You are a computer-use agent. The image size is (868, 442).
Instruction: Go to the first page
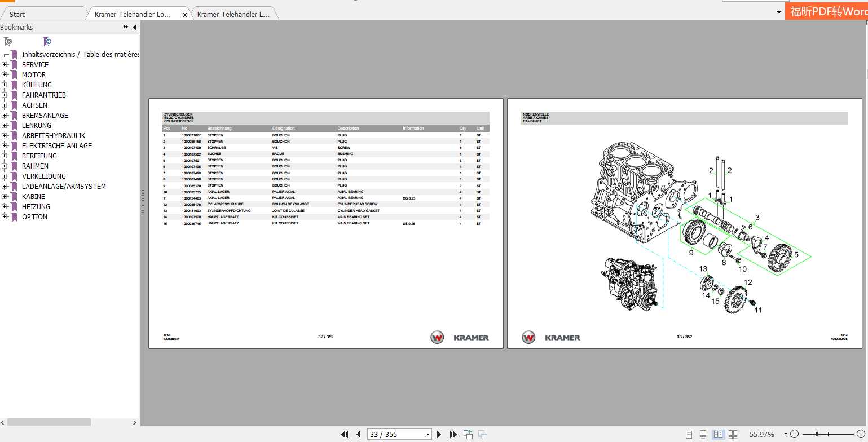pyautogui.click(x=345, y=434)
